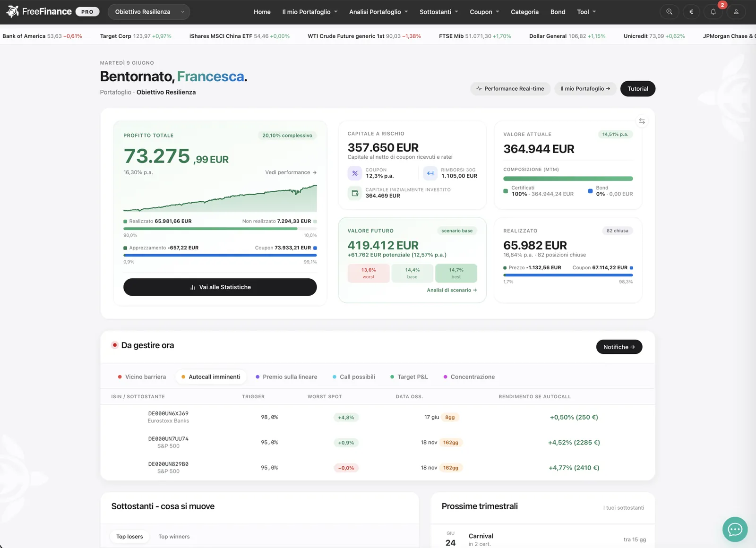Open the chat support bubble
The width and height of the screenshot is (756, 548).
(x=735, y=530)
